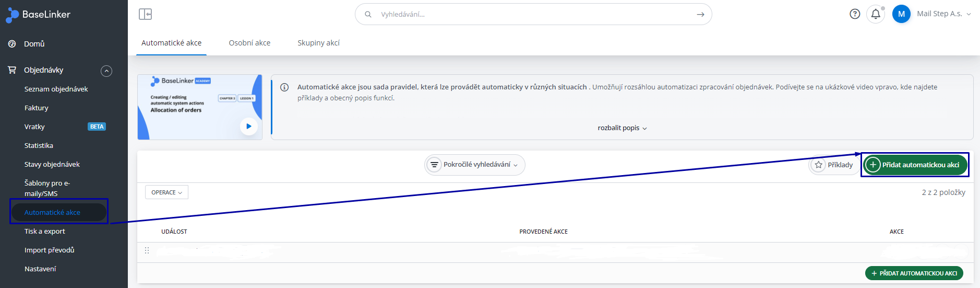
Task: Expand Pokročilé vyhledávání filter
Action: pos(475,165)
